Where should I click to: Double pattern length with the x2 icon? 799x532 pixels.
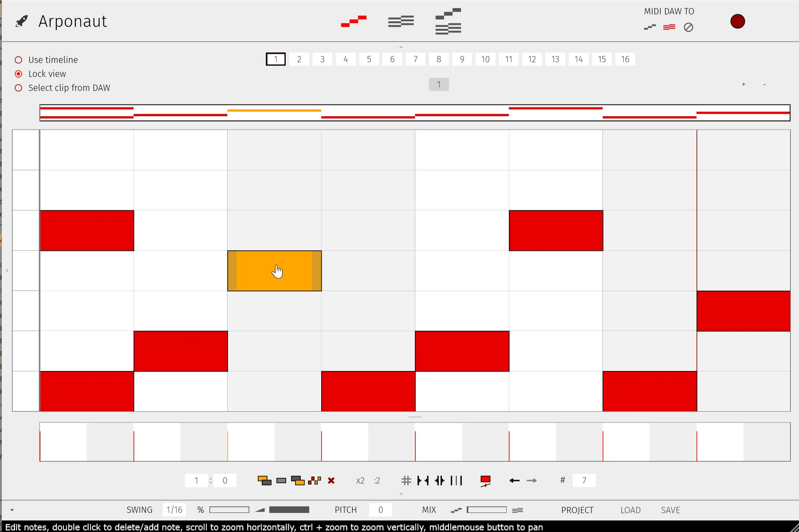[x=360, y=481]
